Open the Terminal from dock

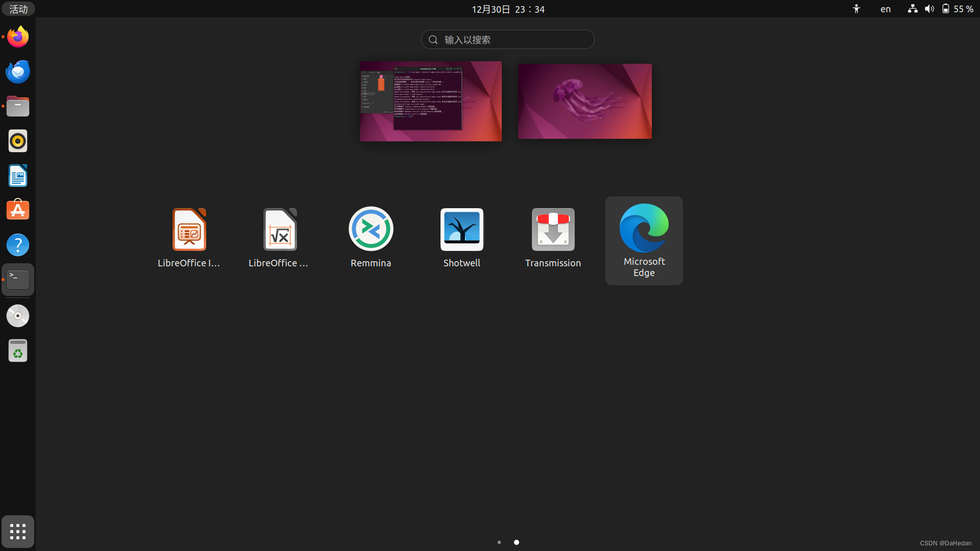coord(18,280)
